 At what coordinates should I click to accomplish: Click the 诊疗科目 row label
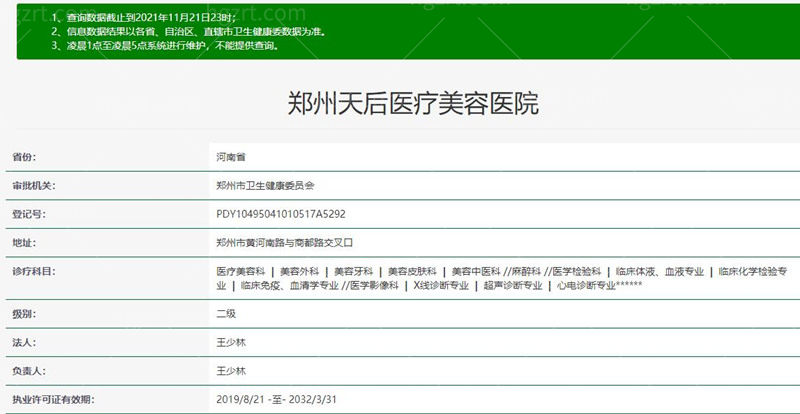tap(34, 272)
